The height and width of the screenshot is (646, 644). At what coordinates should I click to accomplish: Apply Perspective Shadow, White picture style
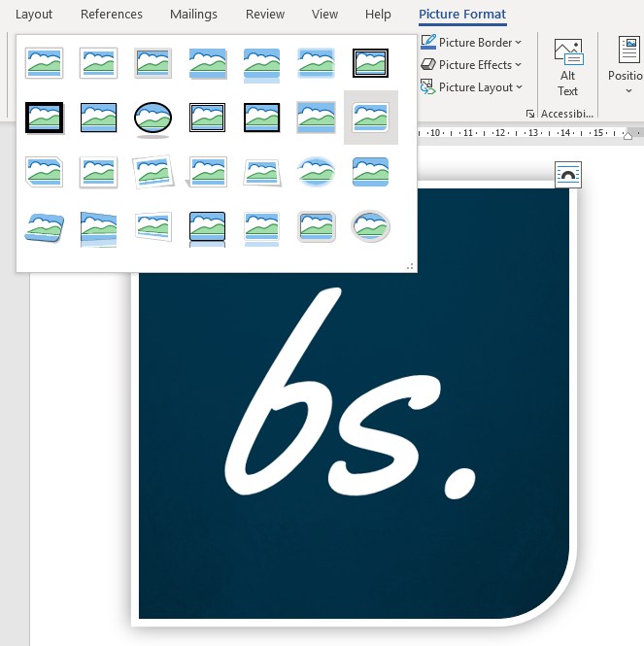point(207,172)
